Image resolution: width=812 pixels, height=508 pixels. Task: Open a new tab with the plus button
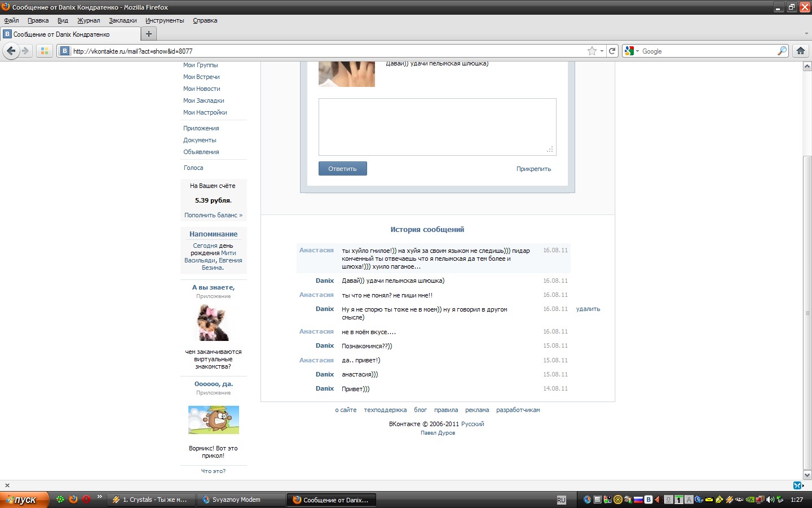point(149,34)
